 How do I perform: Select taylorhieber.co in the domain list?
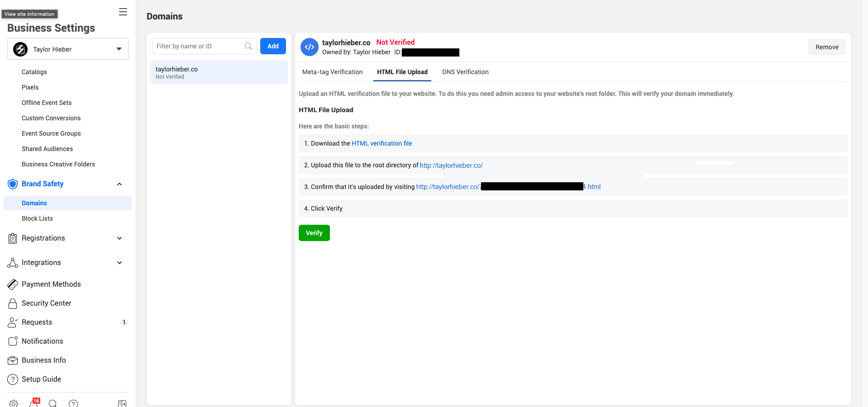[219, 72]
